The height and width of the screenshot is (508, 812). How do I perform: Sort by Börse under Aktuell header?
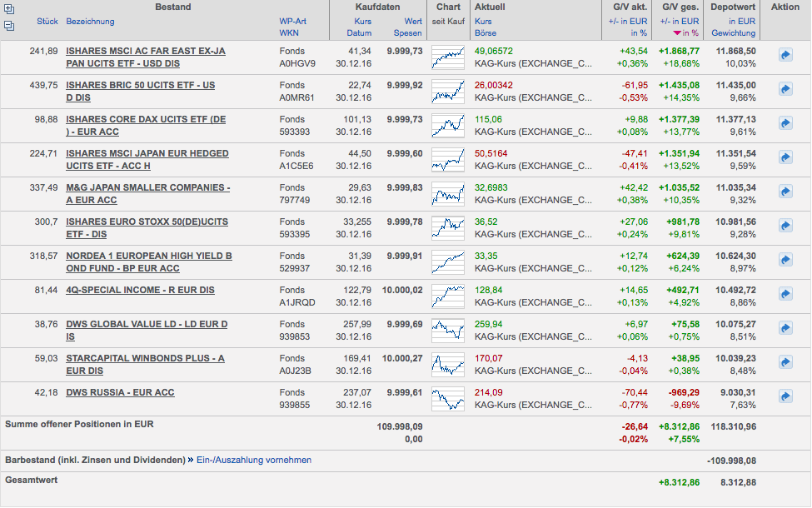tap(486, 33)
